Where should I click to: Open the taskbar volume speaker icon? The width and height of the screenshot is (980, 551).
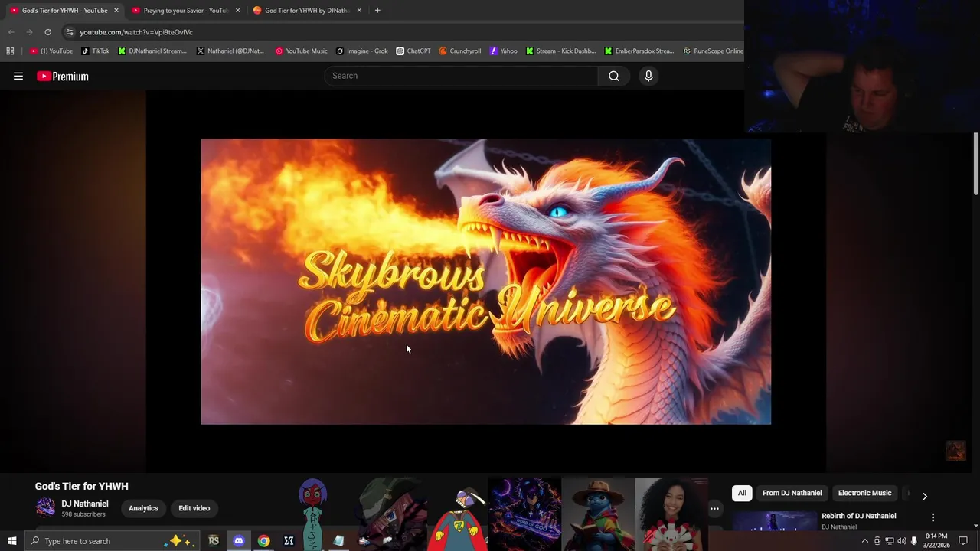pyautogui.click(x=901, y=541)
